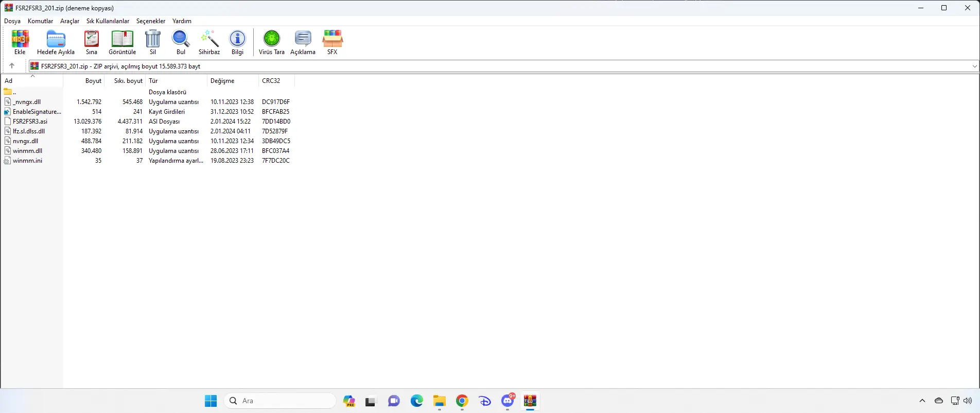Open the chat app on the taskbar
The image size is (980, 413).
pos(394,401)
